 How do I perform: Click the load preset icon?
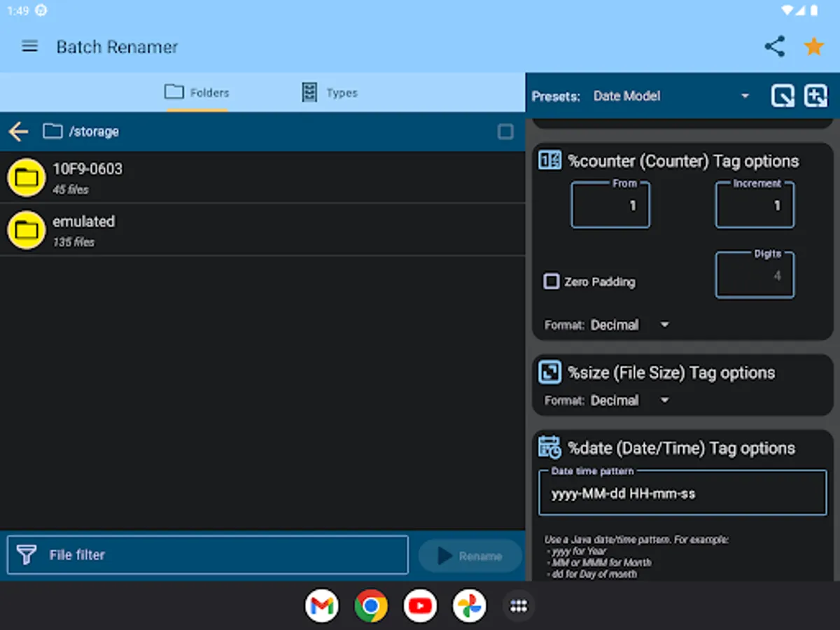click(782, 96)
